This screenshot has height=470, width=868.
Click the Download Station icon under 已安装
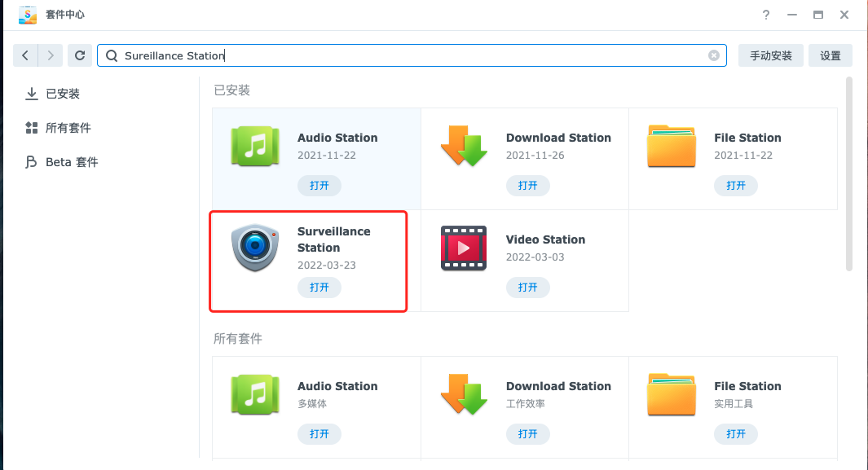tap(464, 146)
